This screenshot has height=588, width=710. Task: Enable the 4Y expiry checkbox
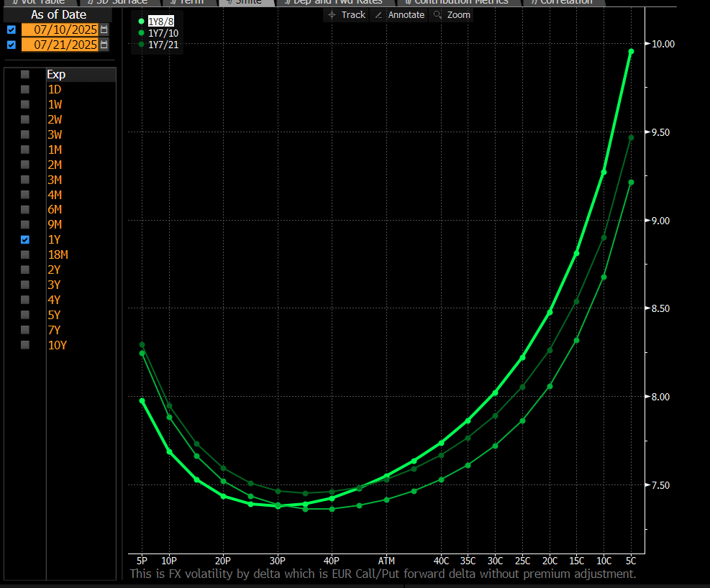coord(25,300)
